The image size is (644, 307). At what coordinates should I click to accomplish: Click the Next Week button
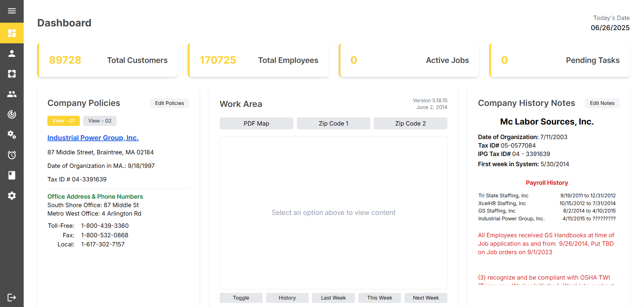click(x=426, y=298)
